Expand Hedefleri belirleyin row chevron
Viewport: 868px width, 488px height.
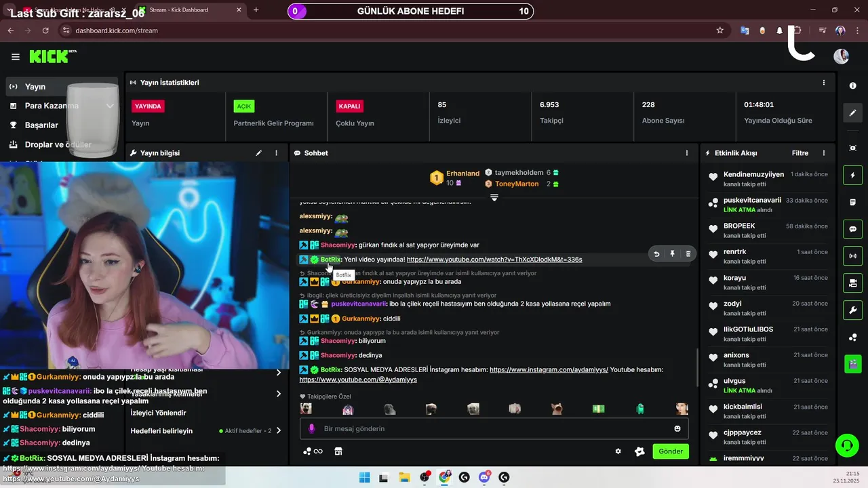click(279, 430)
